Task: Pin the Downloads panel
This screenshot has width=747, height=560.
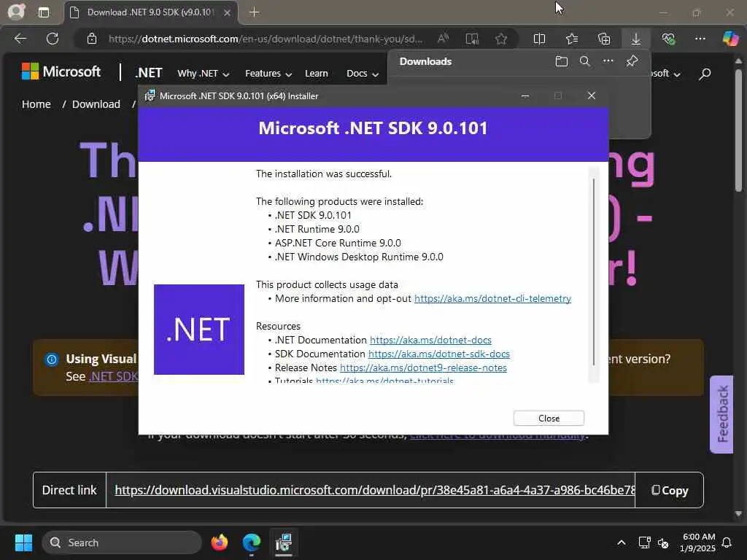Action: [x=632, y=61]
